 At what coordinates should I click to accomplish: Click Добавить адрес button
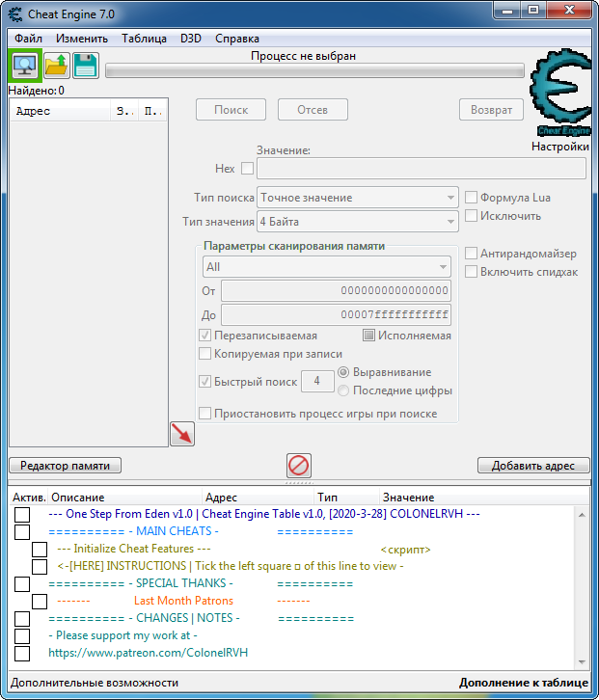(533, 466)
